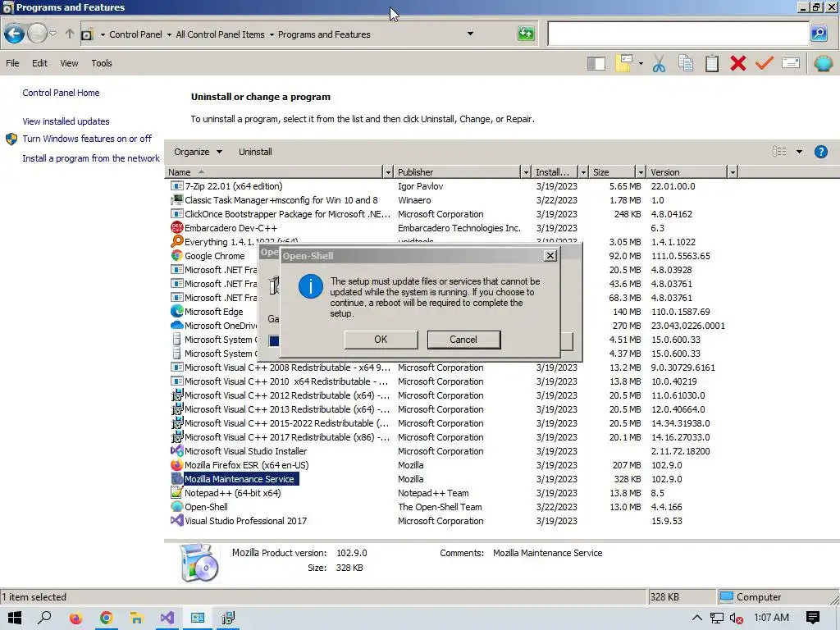Close the Open-Shell message dialog
Viewport: 840px width, 630px height.
(550, 256)
